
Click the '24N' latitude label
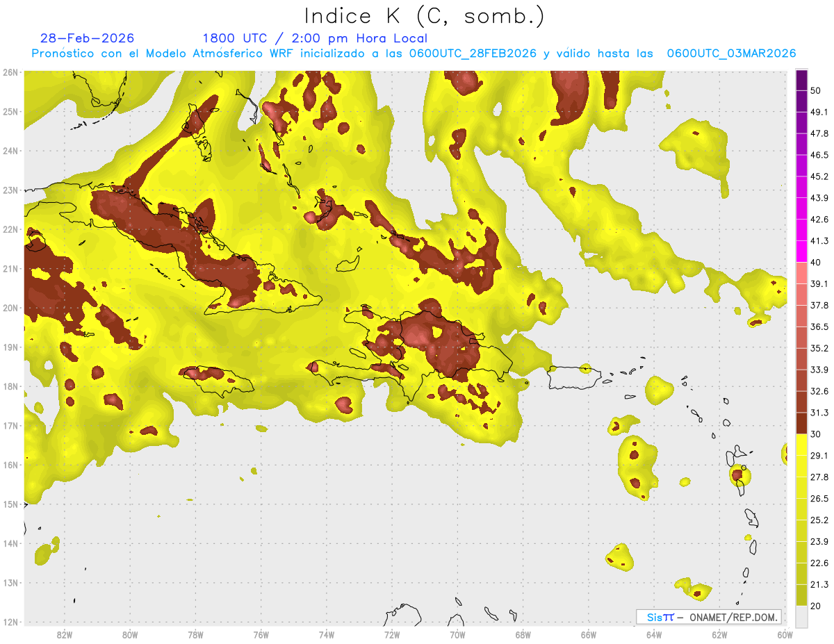point(10,151)
